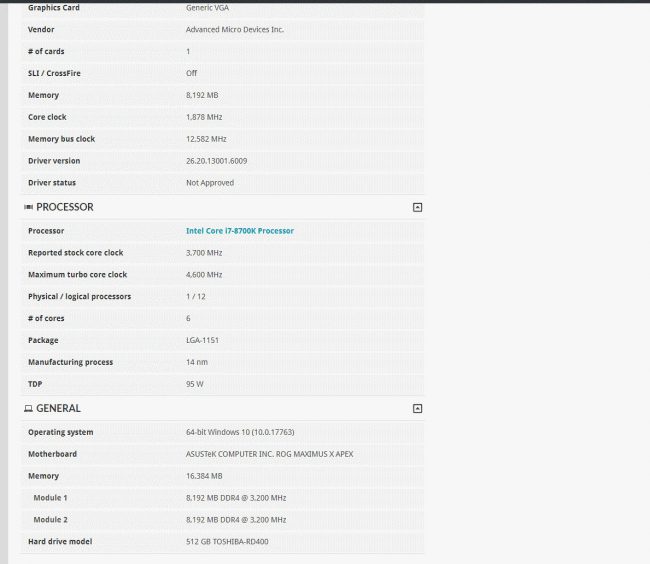Click the 'Module 1' label

tap(50, 498)
